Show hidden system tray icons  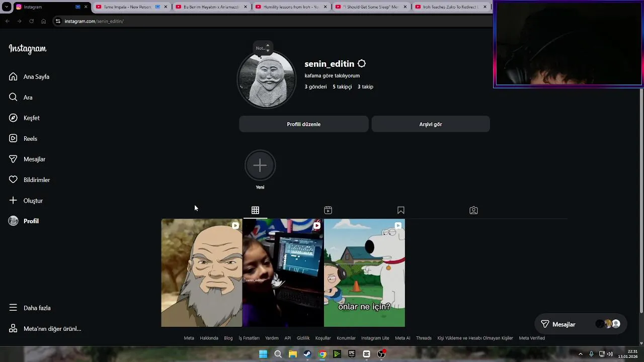580,354
